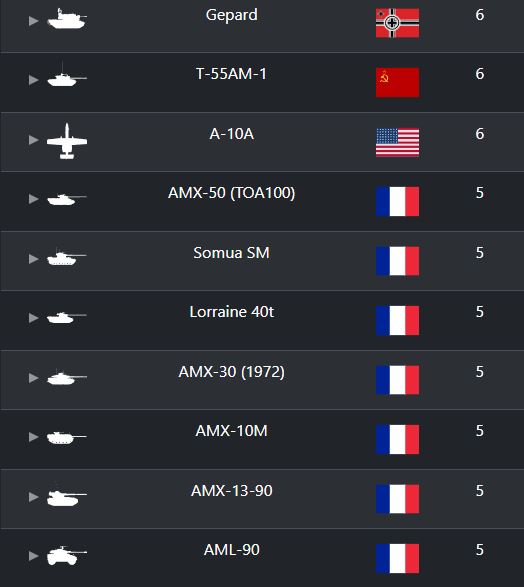
Task: Click the T-55AM-1 tank silhouette icon
Action: [x=67, y=76]
